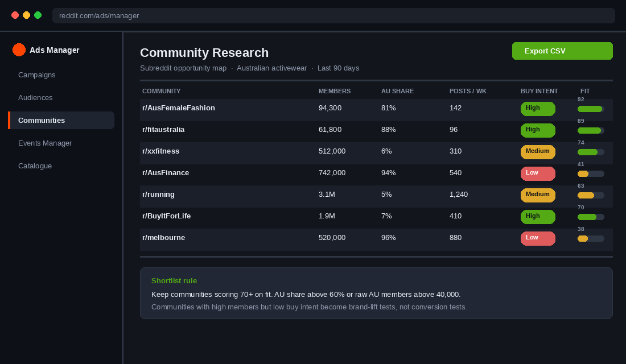Click the fit bar scoring 92
Screen dimensions: 626x364
tap(591, 109)
